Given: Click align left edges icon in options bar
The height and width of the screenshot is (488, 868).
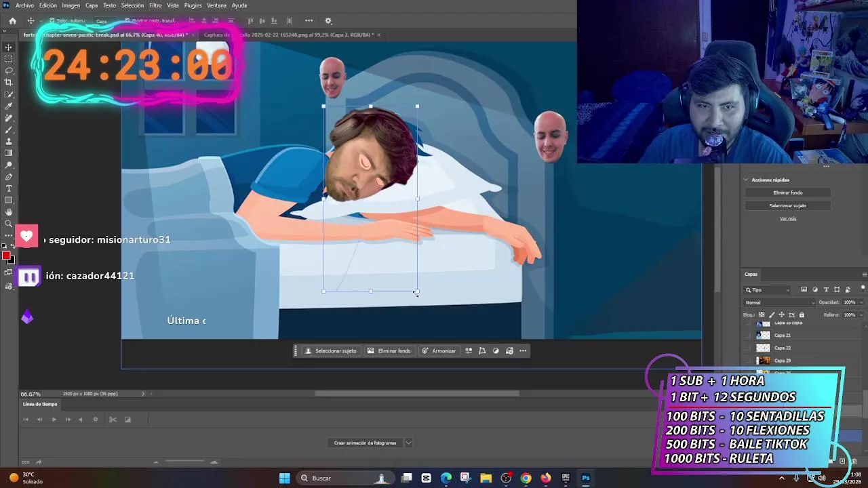Looking at the screenshot, I should (x=193, y=21).
